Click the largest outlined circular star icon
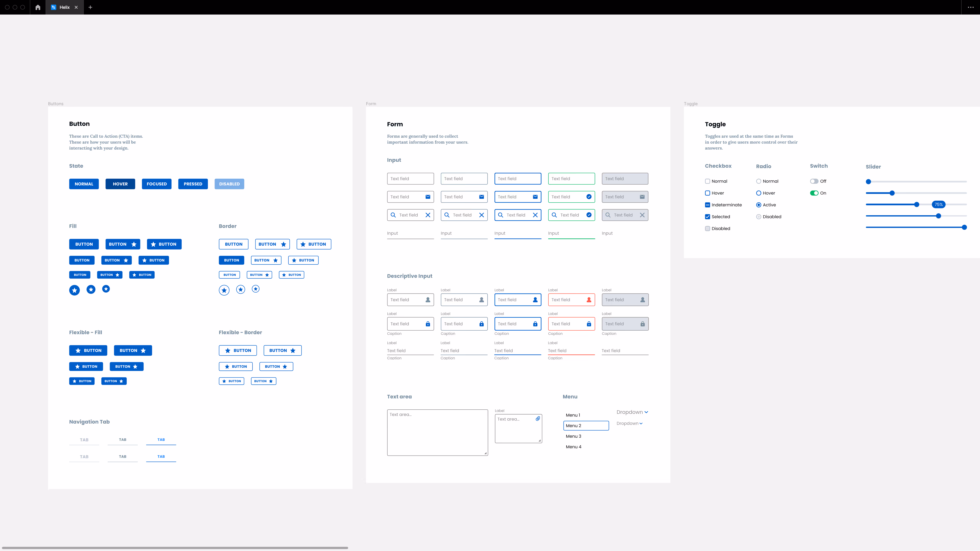 click(x=224, y=291)
